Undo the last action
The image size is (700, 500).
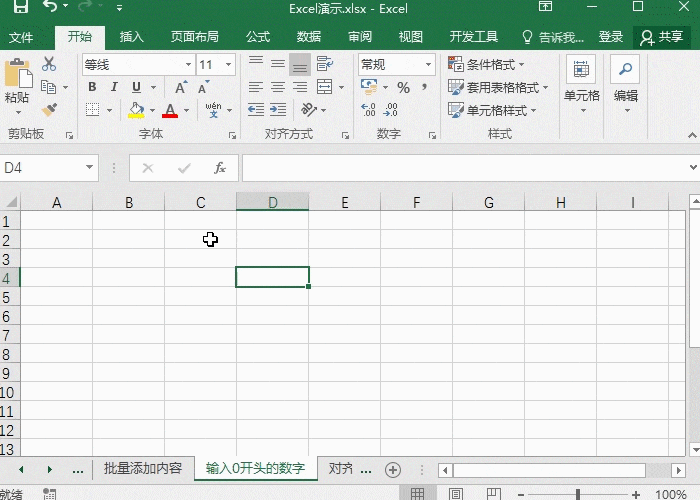[50, 6]
